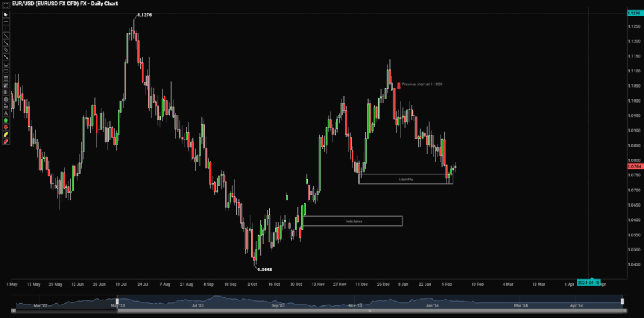644x318 pixels.
Task: Select the arrow cursor pointer tool
Action: coord(6,14)
